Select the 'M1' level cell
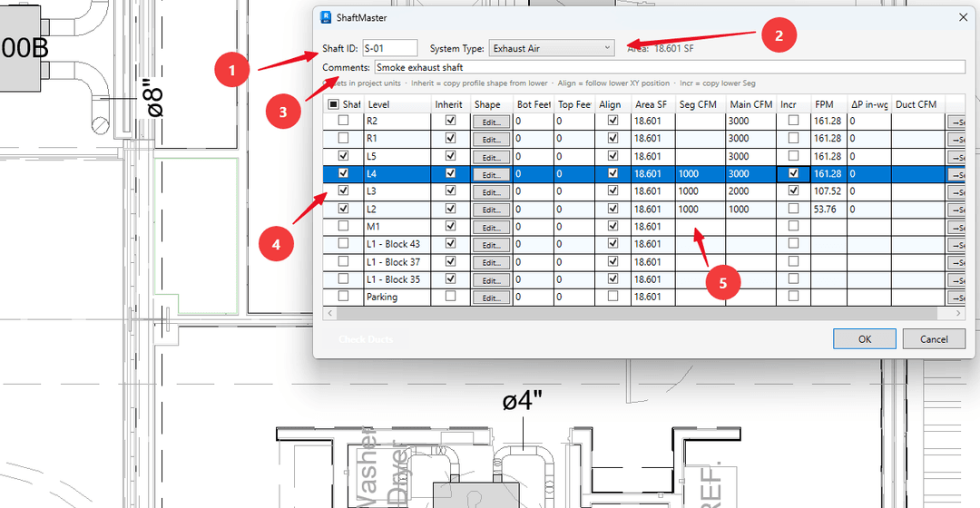Viewport: 980px width, 508px height. coord(397,226)
